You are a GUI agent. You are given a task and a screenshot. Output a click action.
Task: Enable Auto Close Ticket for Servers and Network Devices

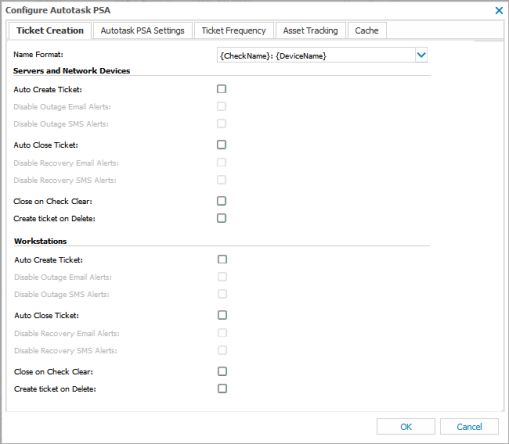pyautogui.click(x=222, y=145)
